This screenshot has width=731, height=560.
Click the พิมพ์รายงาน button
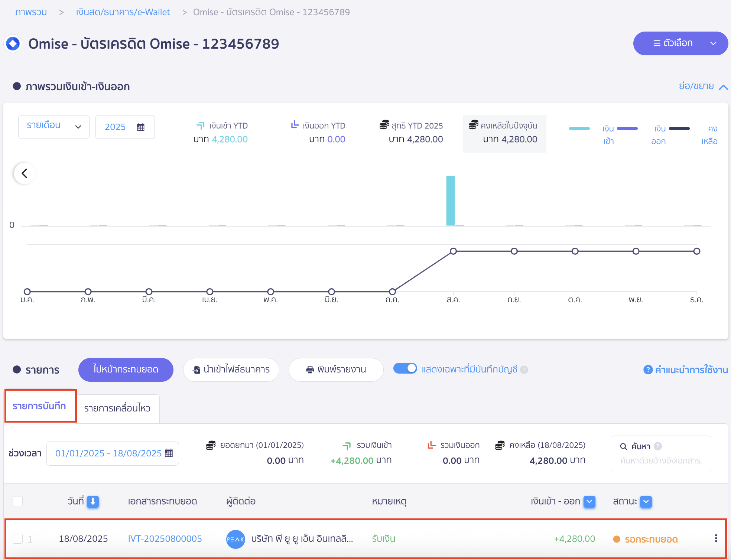(336, 369)
